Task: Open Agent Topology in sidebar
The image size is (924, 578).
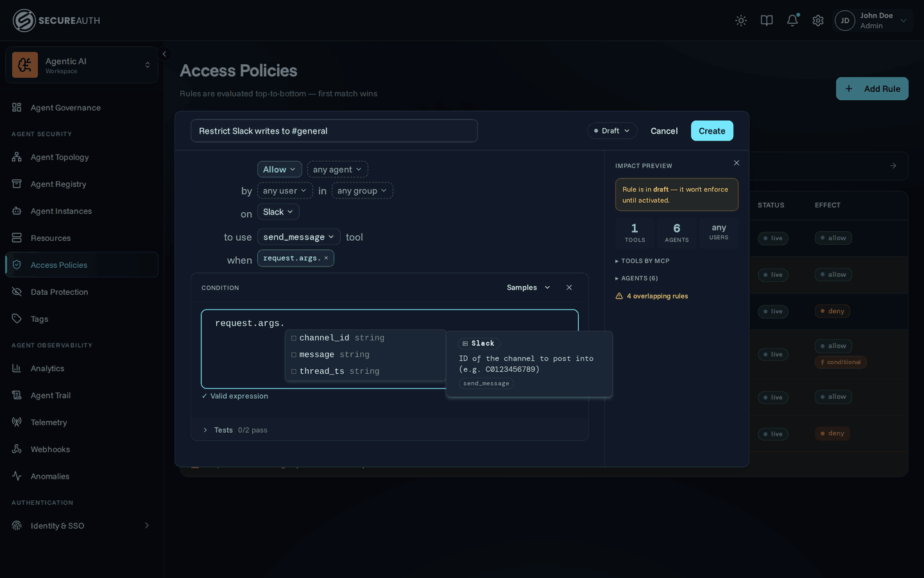Action: coord(81,157)
